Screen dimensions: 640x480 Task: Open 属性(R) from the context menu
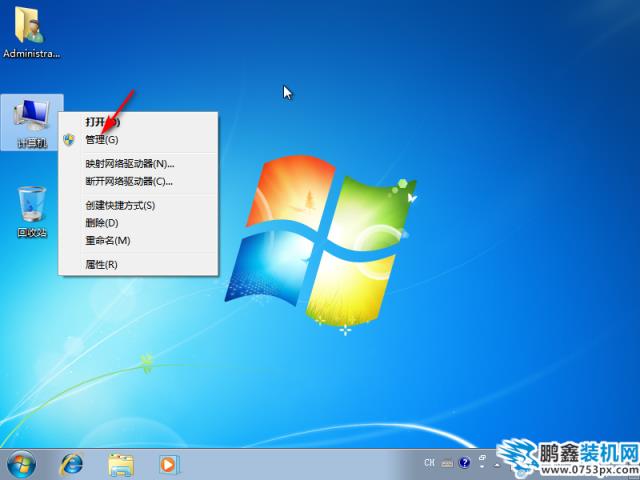tap(138, 264)
